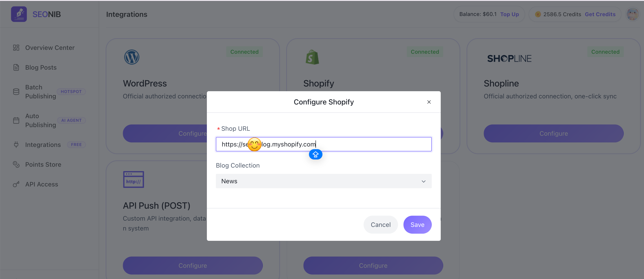Click the Top Up balance link
The image size is (644, 279).
coord(509,14)
